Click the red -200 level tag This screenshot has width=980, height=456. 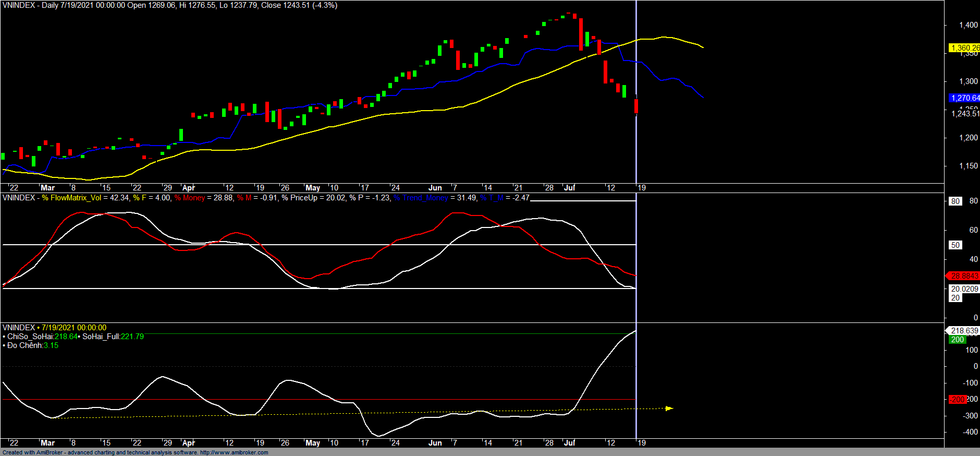(958, 399)
